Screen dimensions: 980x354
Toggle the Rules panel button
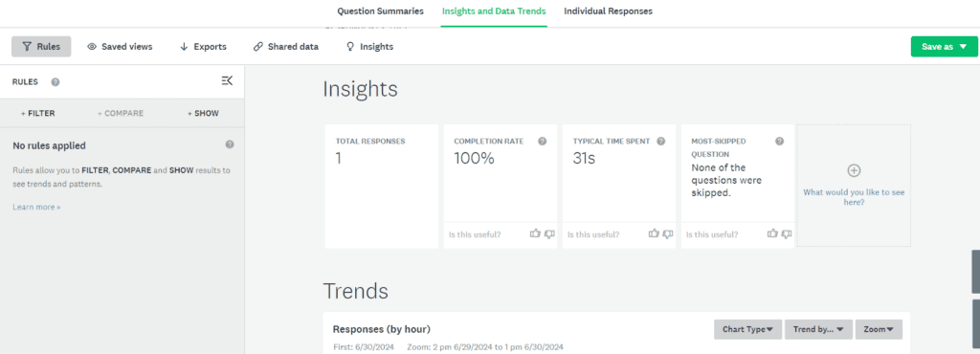click(41, 47)
